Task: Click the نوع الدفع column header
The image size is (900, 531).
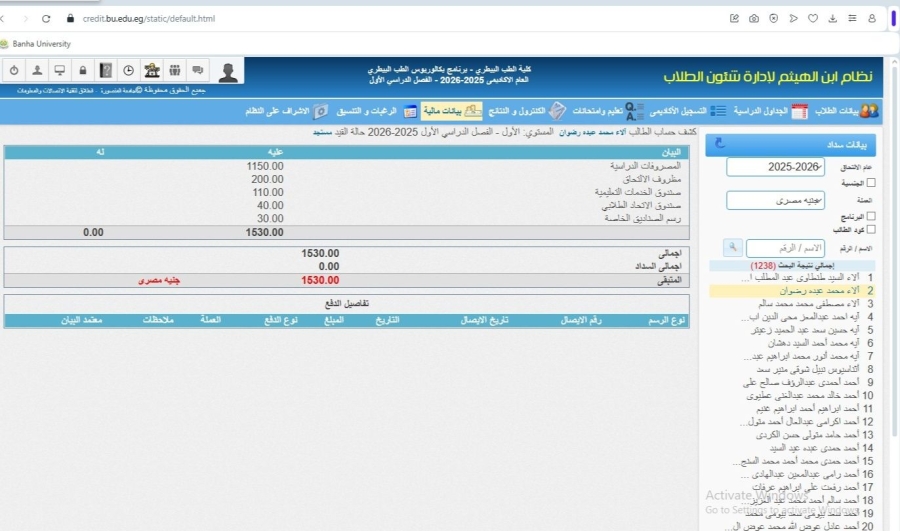Action: tap(281, 320)
